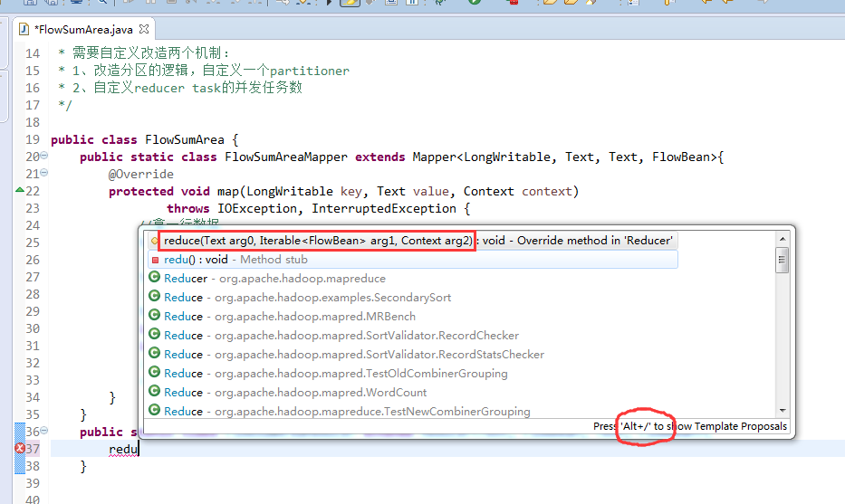845x504 pixels.
Task: Click the '@Override' annotation on line 21
Action: coord(141,174)
